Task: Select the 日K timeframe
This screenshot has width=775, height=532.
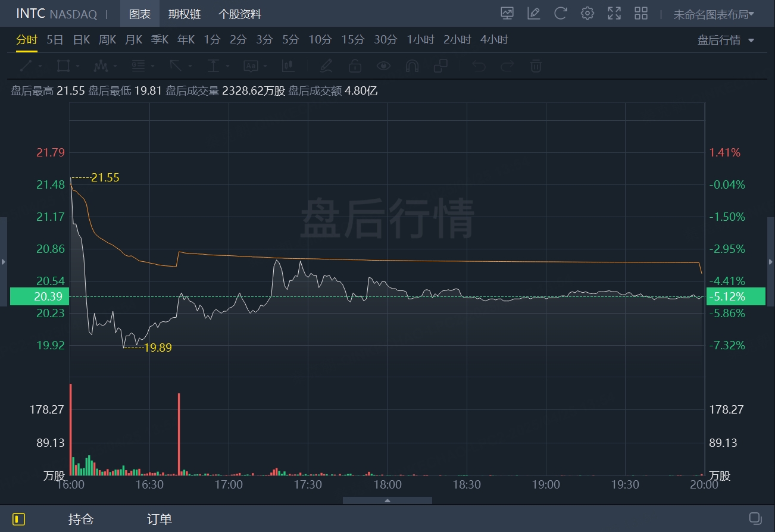Action: point(81,40)
